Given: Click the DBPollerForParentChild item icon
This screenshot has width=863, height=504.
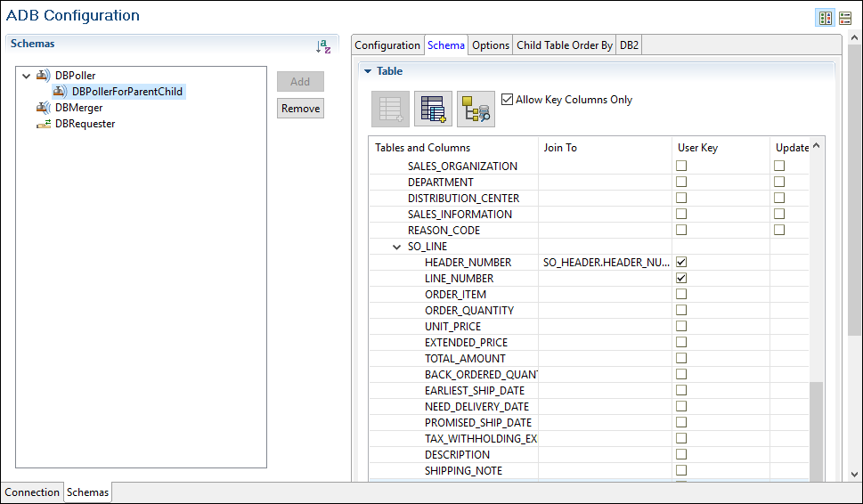Looking at the screenshot, I should [60, 92].
